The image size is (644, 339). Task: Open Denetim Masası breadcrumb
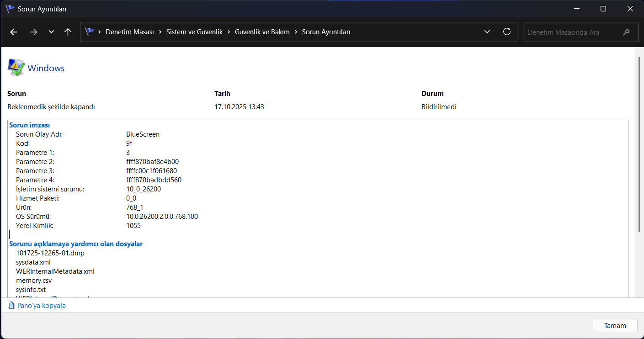coord(130,32)
